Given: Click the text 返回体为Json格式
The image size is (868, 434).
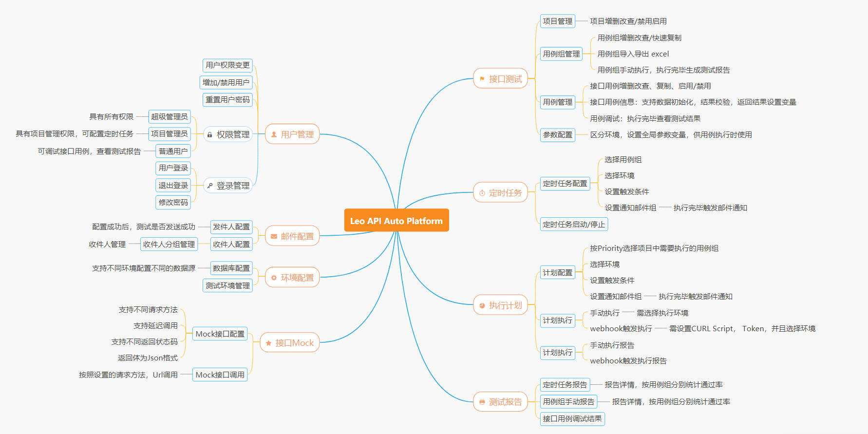Looking at the screenshot, I should [x=148, y=358].
